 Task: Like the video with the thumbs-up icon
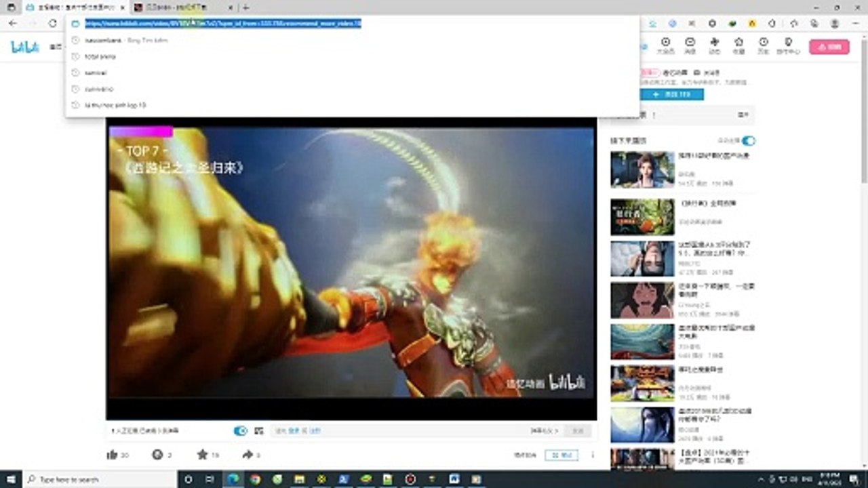[113, 455]
